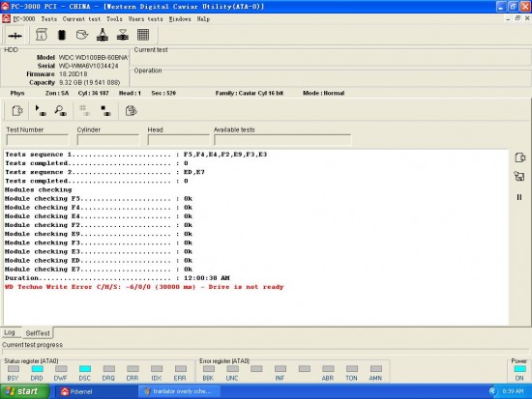Image resolution: width=532 pixels, height=399 pixels.
Task: Click the Cylinder input field
Action: tap(108, 140)
